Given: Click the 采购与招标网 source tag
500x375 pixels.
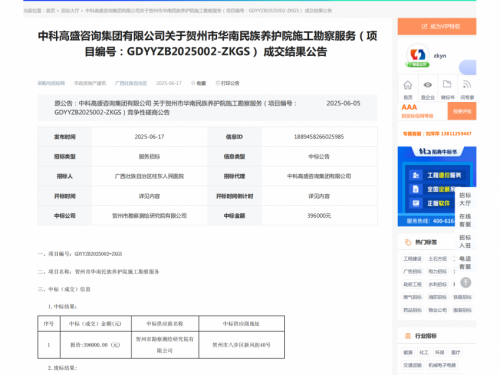Looking at the screenshot, I should click(51, 83).
